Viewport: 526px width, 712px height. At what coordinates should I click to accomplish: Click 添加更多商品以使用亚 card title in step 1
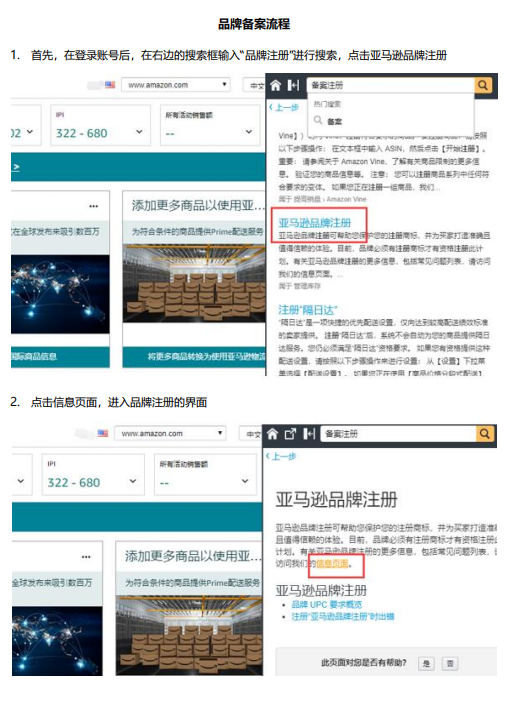tap(197, 205)
